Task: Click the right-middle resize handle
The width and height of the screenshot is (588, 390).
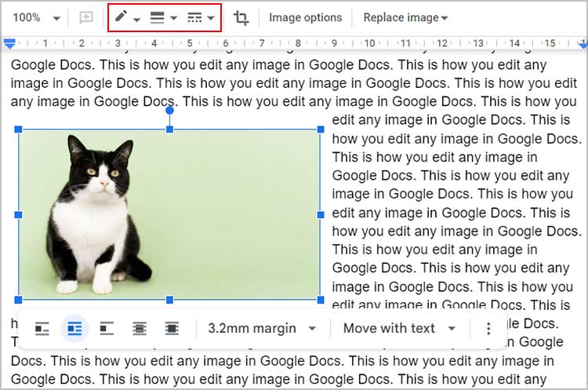Action: [x=321, y=215]
